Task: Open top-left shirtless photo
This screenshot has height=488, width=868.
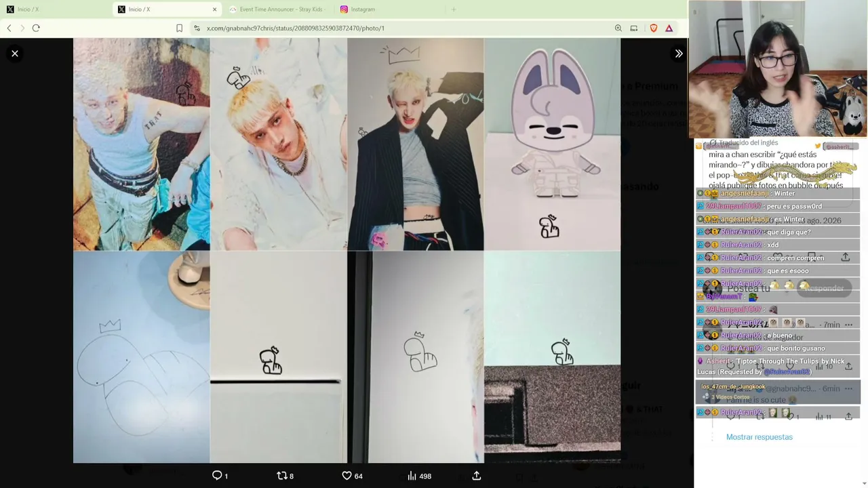Action: click(142, 144)
